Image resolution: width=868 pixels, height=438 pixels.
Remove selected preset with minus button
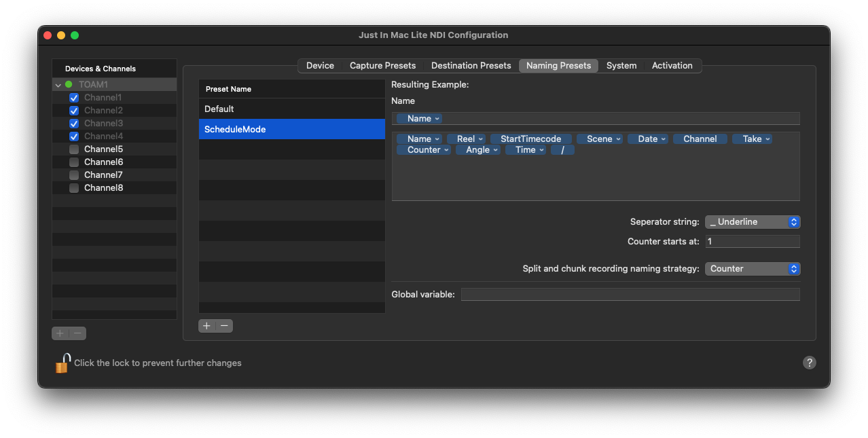coord(224,326)
